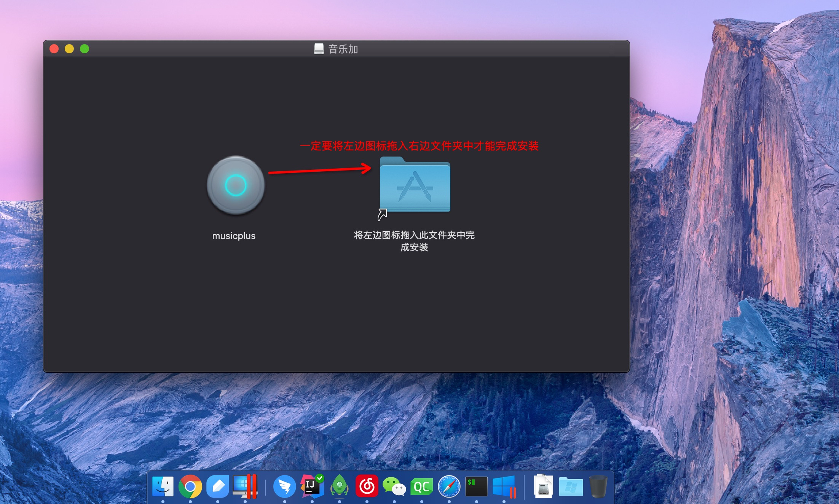The height and width of the screenshot is (504, 839).
Task: Open Safari from the Dock
Action: coord(449,486)
